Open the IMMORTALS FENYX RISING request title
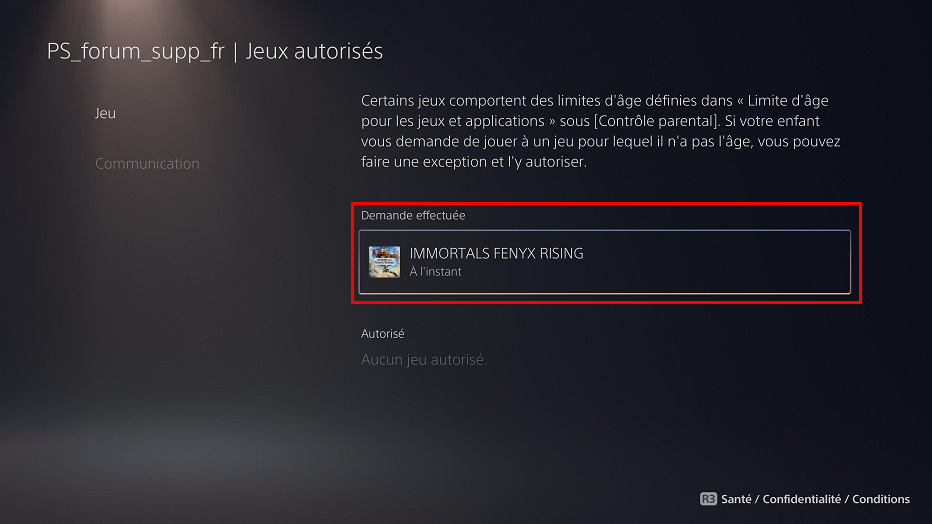The height and width of the screenshot is (524, 932). click(496, 254)
